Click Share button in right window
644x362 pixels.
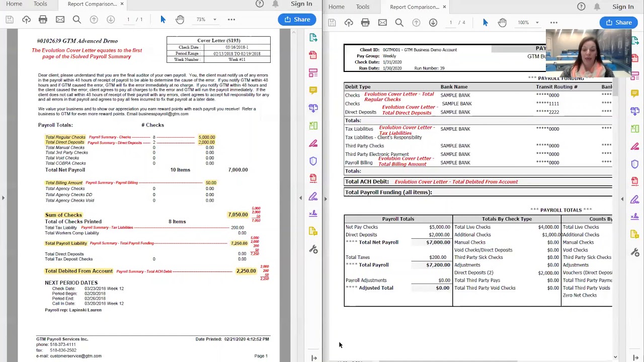coord(619,23)
